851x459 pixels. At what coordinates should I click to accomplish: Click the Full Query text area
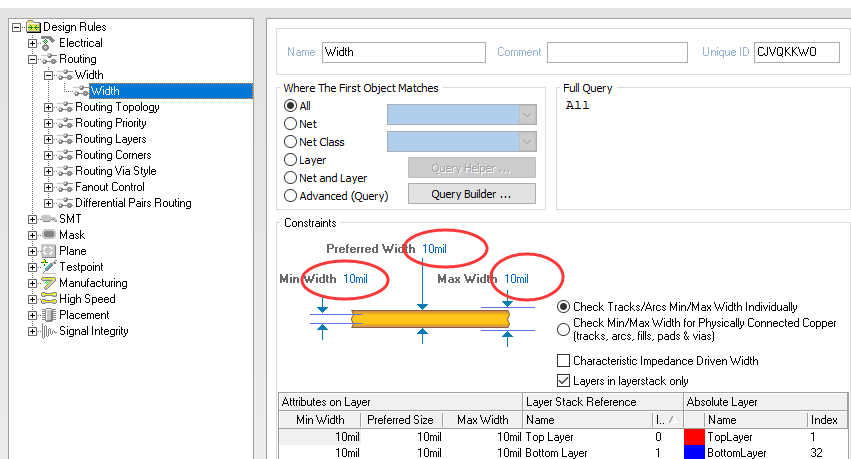point(703,153)
